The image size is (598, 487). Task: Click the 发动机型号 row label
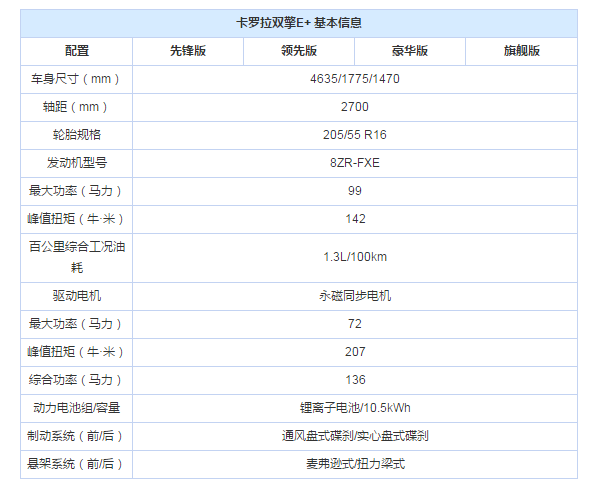tap(77, 163)
